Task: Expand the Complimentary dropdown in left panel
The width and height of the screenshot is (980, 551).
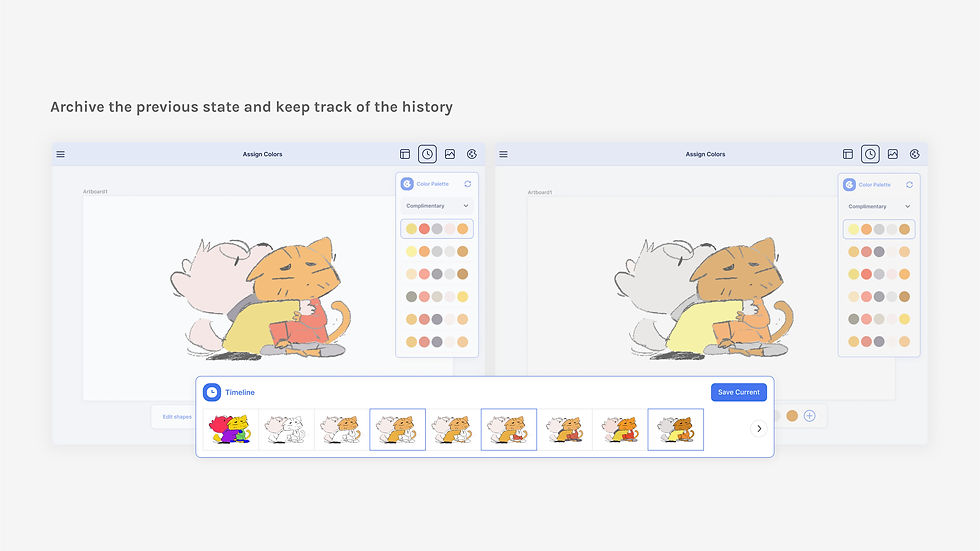Action: tap(437, 206)
